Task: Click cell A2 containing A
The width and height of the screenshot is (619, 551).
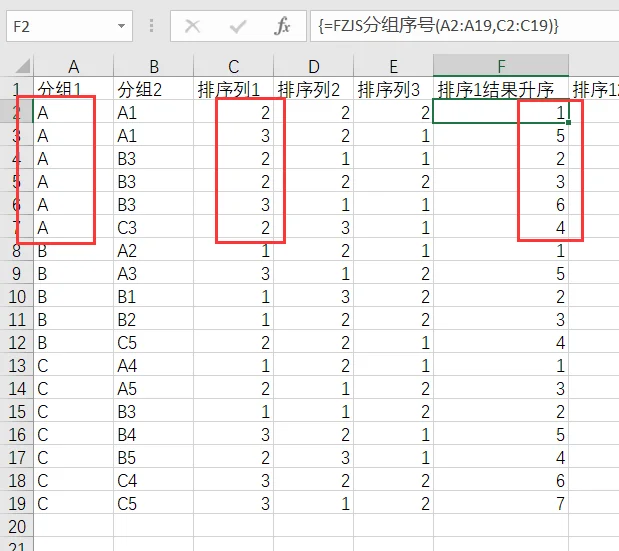Action: (73, 112)
